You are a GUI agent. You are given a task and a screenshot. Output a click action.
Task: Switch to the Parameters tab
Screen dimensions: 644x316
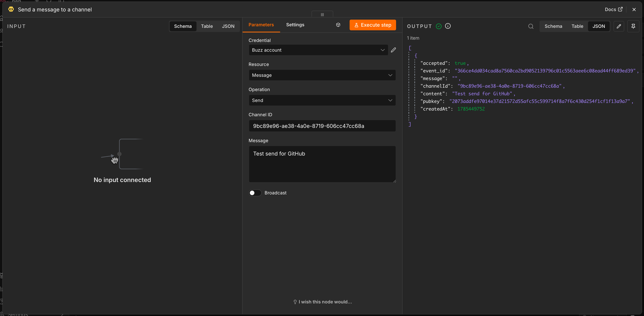coord(261,25)
